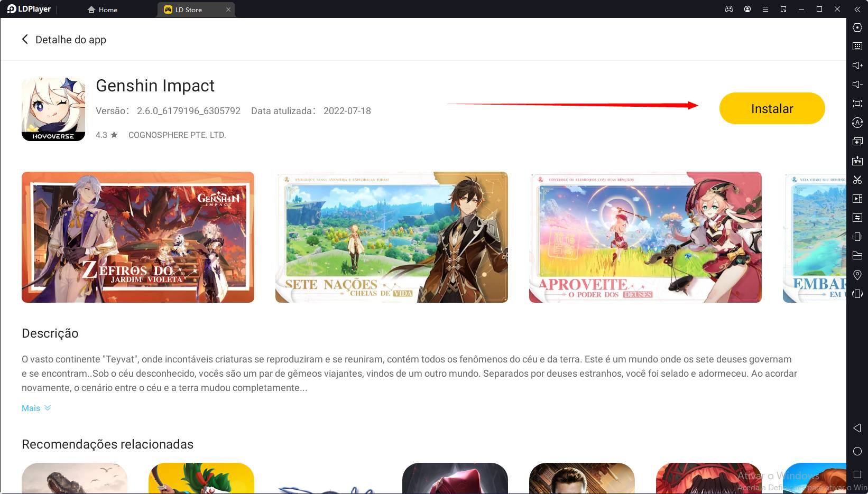Click the rotate screen icon
Screen dimensions: 868x494
coord(857,294)
